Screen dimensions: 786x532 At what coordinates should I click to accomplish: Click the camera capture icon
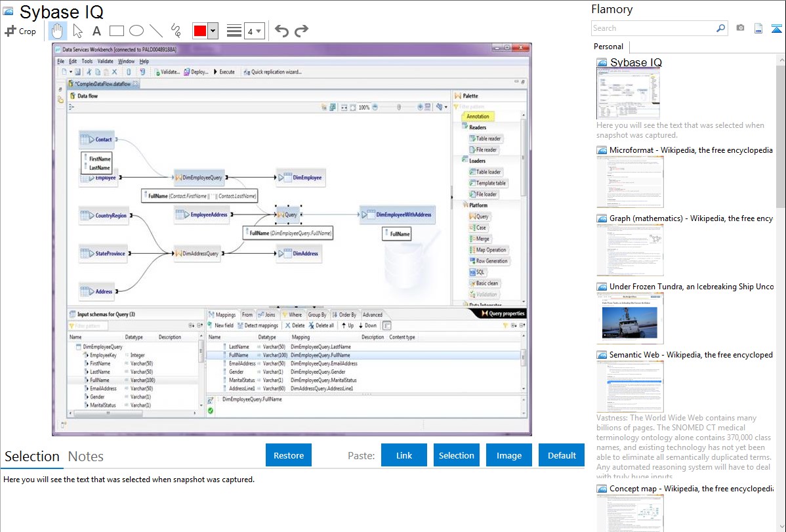click(740, 28)
